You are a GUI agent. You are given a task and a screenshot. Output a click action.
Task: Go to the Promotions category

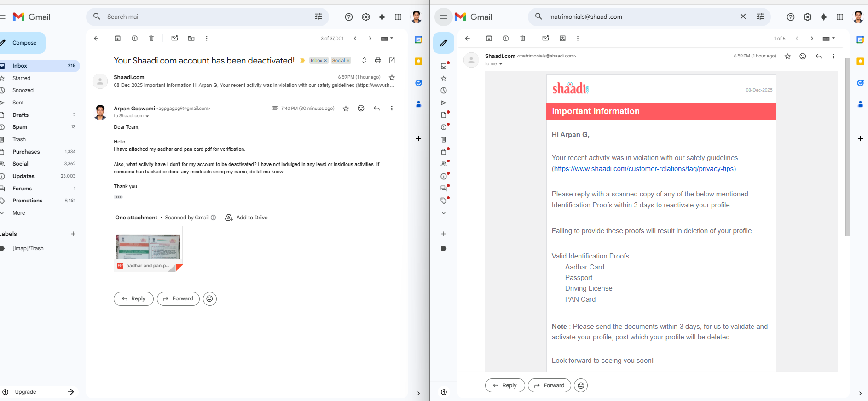click(x=27, y=200)
